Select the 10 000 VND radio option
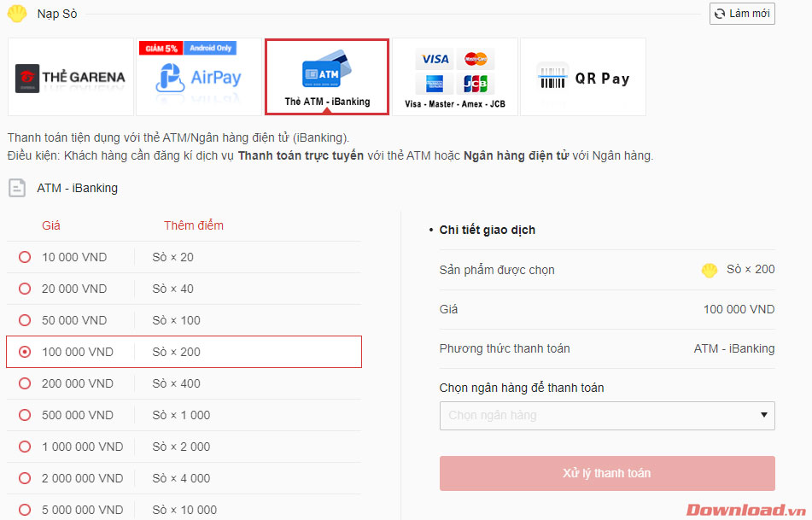This screenshot has width=812, height=520. tap(25, 257)
